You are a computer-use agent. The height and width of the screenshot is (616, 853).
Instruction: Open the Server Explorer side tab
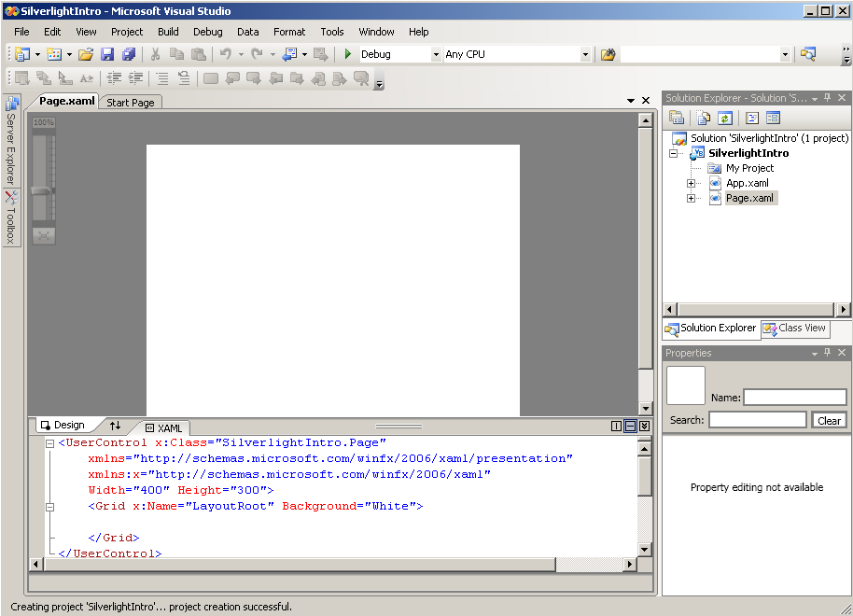(x=11, y=140)
